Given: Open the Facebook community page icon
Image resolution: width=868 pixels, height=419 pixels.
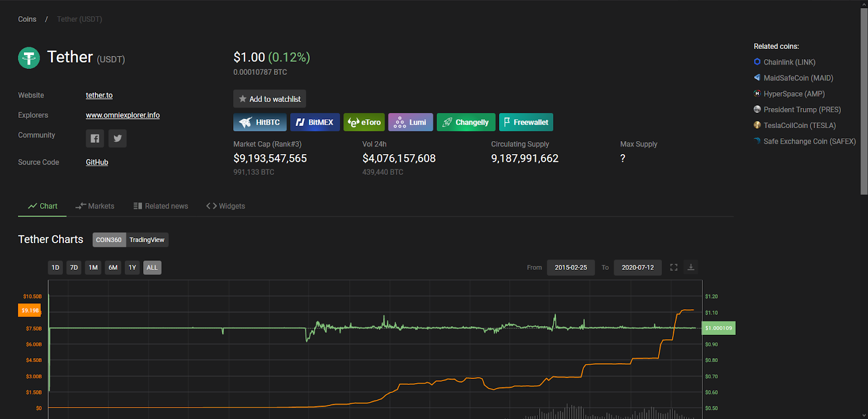Looking at the screenshot, I should [95, 138].
